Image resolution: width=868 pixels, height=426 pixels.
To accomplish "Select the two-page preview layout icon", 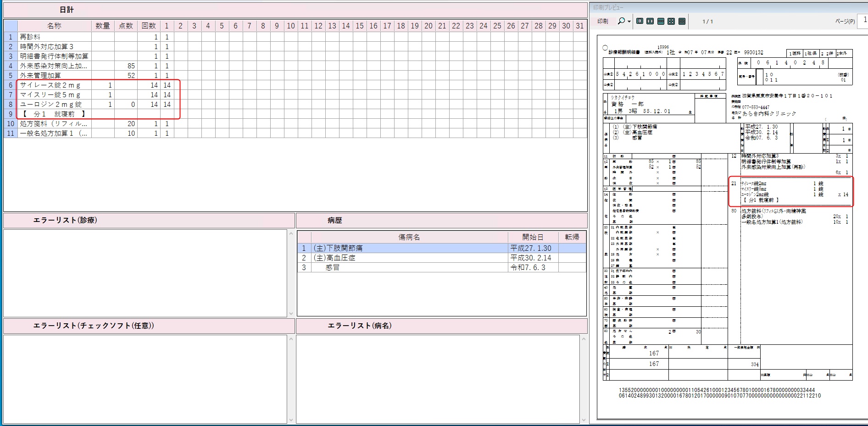I will 650,21.
